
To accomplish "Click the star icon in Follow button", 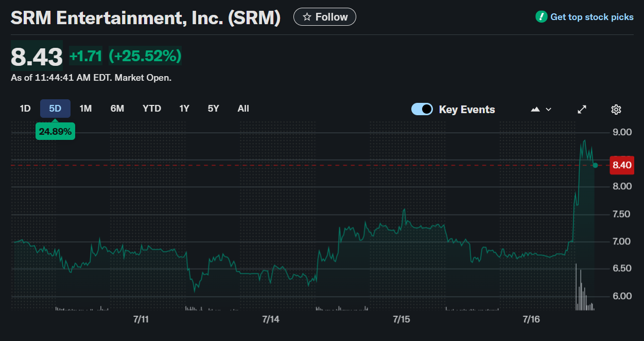I will click(307, 17).
